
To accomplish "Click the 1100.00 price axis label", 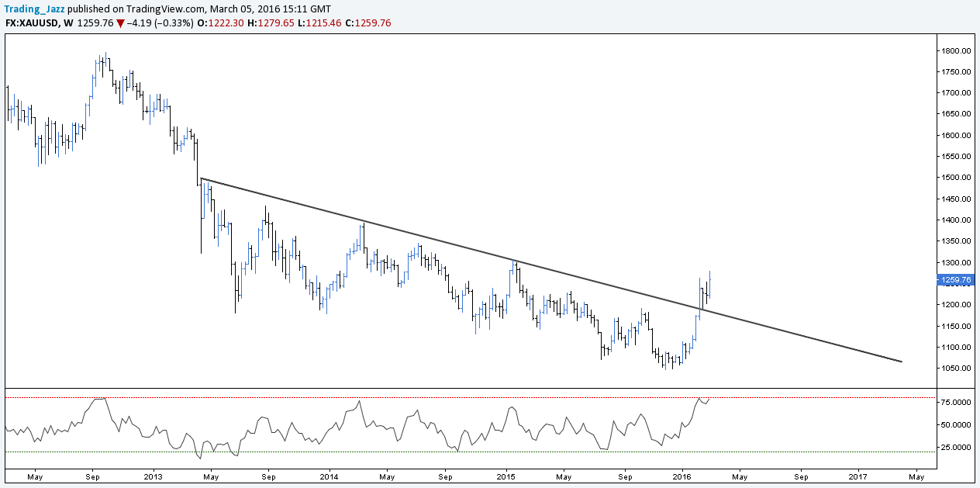I will [x=956, y=347].
